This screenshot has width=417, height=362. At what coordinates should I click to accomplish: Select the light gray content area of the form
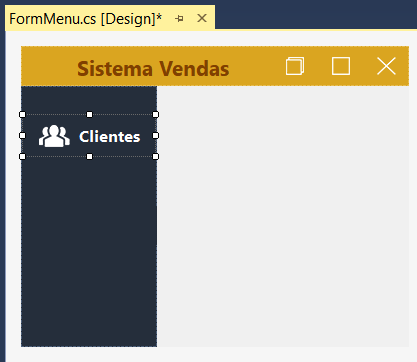pos(283,216)
